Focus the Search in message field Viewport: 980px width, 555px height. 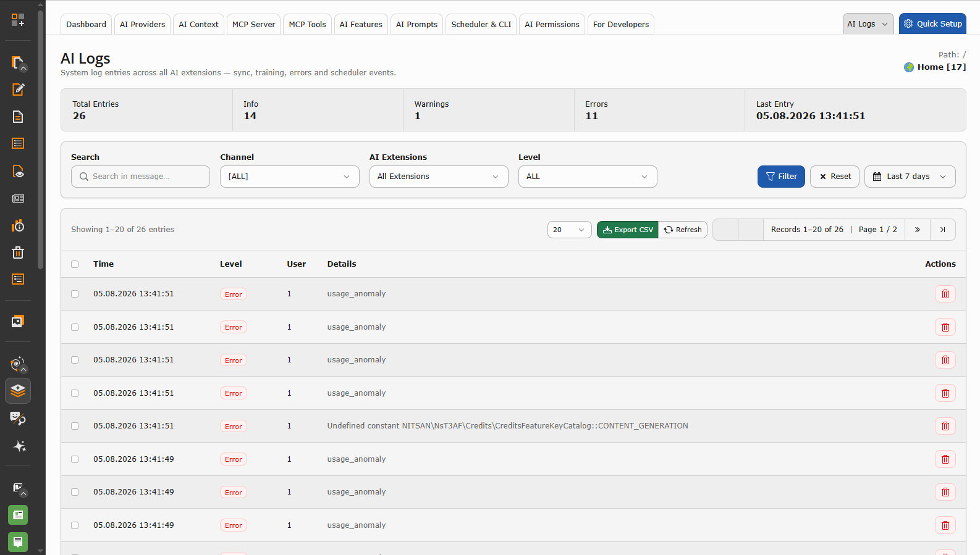tap(141, 177)
